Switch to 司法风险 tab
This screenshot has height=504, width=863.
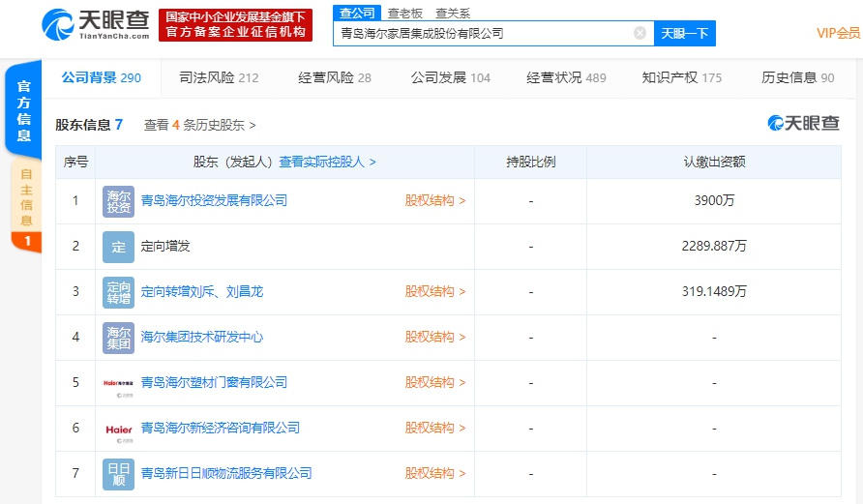tap(219, 77)
